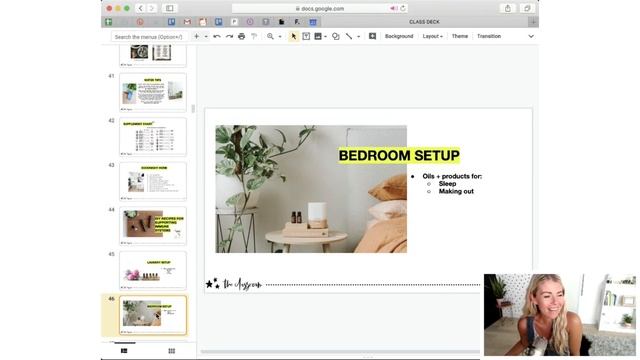Click the 'Sleep' sub-bullet

[x=447, y=184]
